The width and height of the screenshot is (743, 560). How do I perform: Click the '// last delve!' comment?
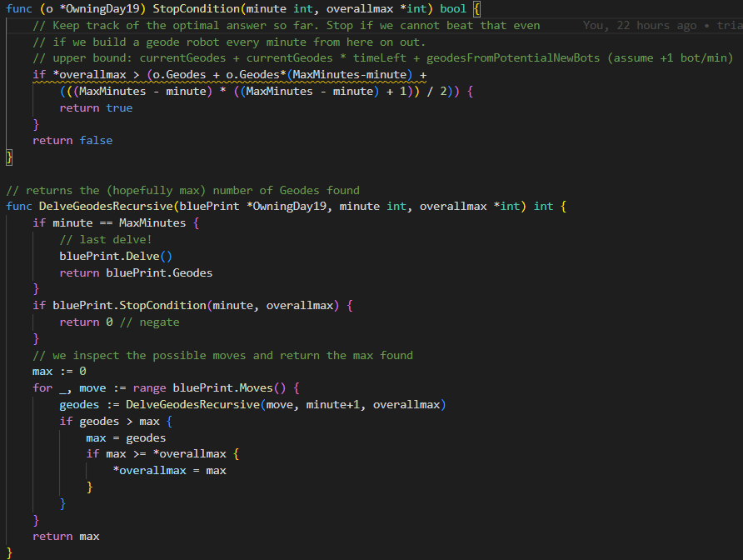[105, 240]
